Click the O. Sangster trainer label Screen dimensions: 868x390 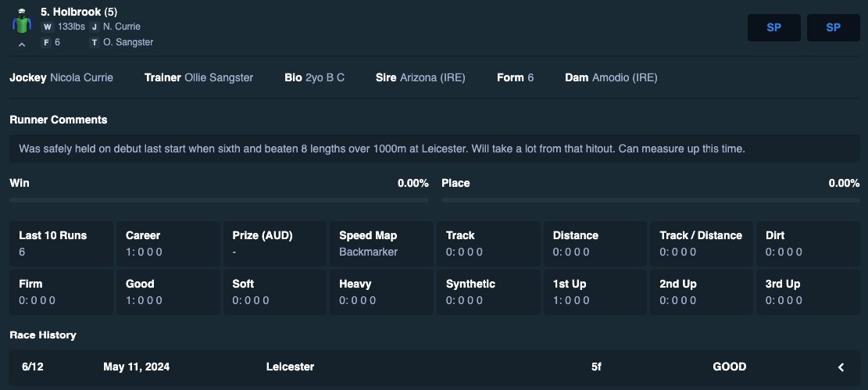128,42
